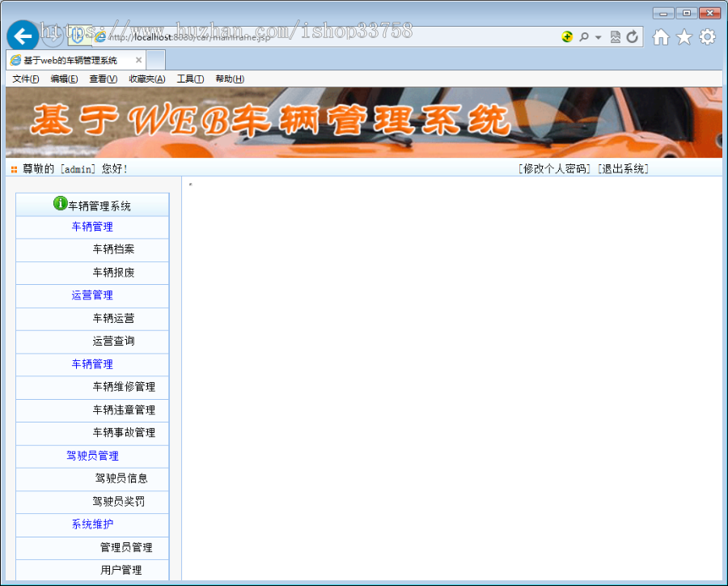Open the 收藏夹(A) menu
This screenshot has height=586, width=728.
[146, 79]
